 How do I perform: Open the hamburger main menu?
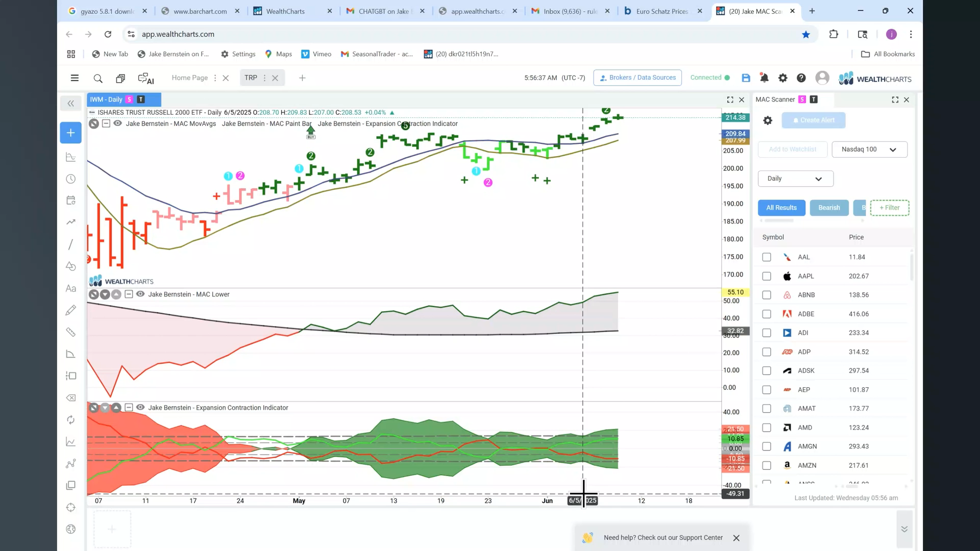[75, 78]
